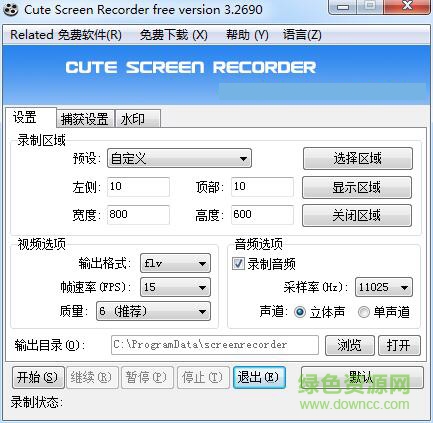Viewport: 433px width, 423px height.
Task: Switch to the 水印 tab
Action: (x=137, y=119)
